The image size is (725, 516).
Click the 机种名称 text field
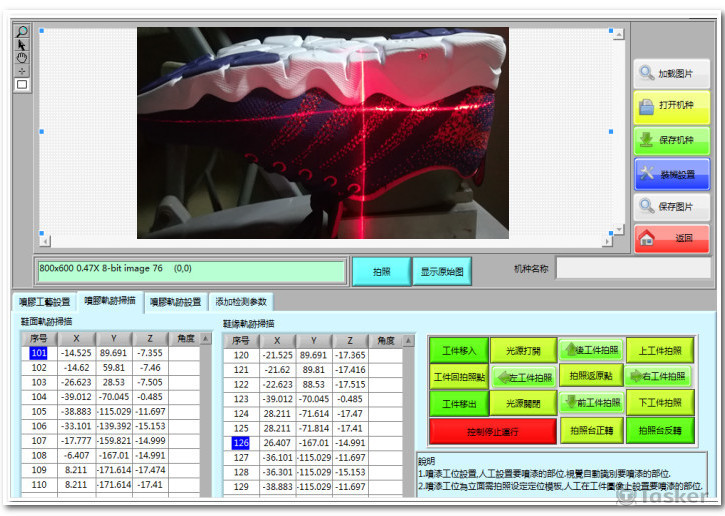tap(632, 268)
